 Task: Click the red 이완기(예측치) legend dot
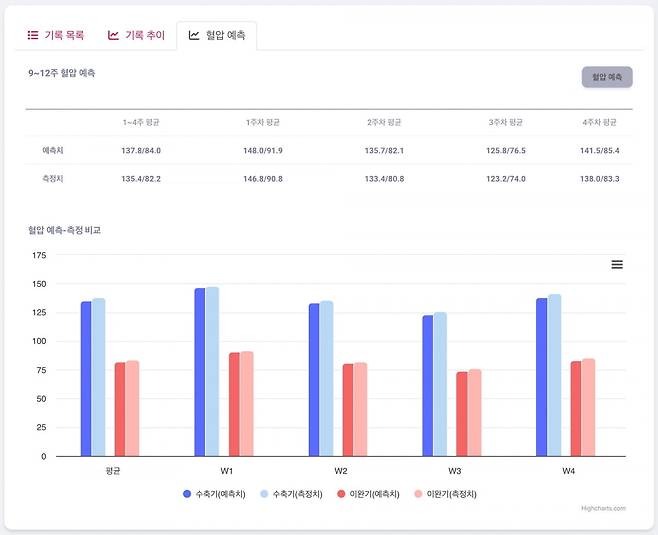341,494
